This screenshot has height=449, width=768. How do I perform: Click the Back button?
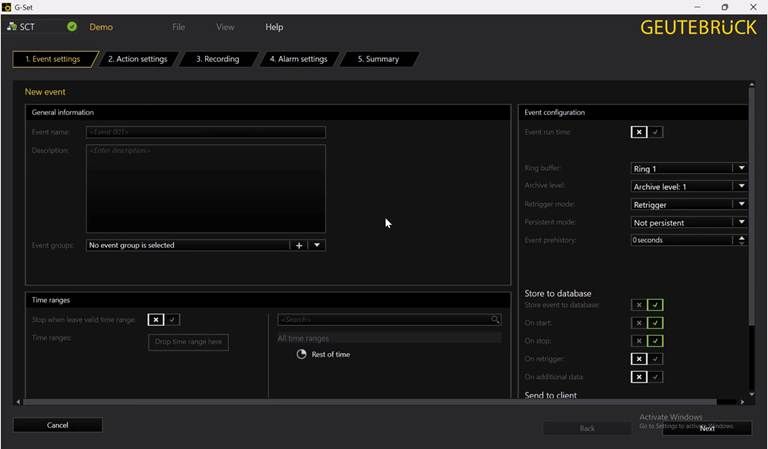tap(587, 428)
